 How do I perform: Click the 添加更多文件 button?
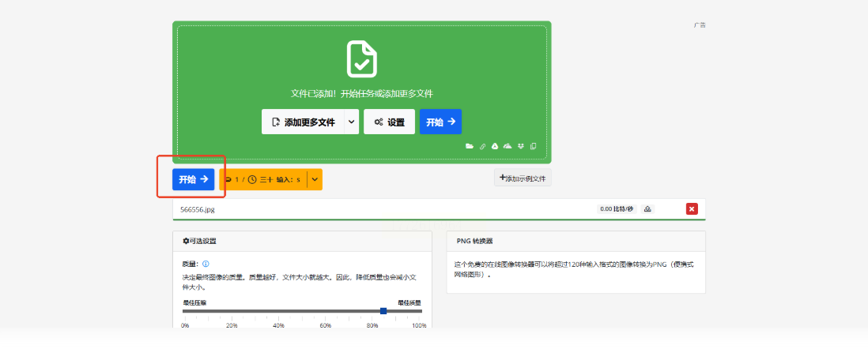click(x=303, y=122)
